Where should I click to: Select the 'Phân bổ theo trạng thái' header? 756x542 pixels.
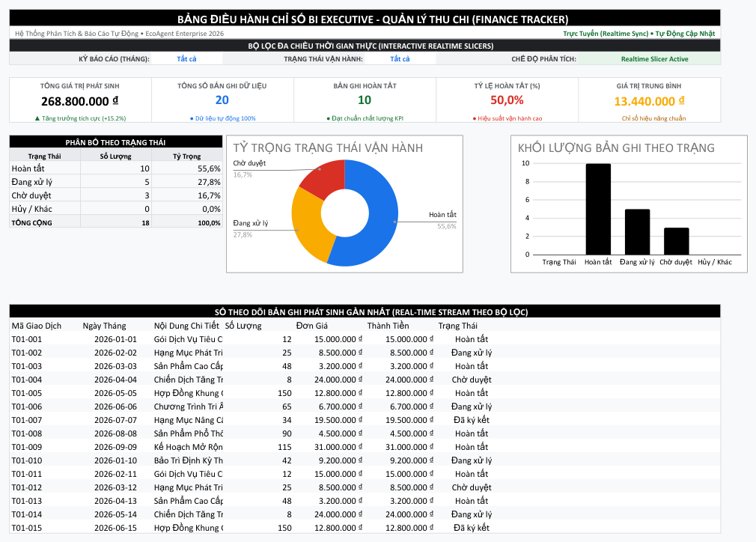pyautogui.click(x=116, y=142)
